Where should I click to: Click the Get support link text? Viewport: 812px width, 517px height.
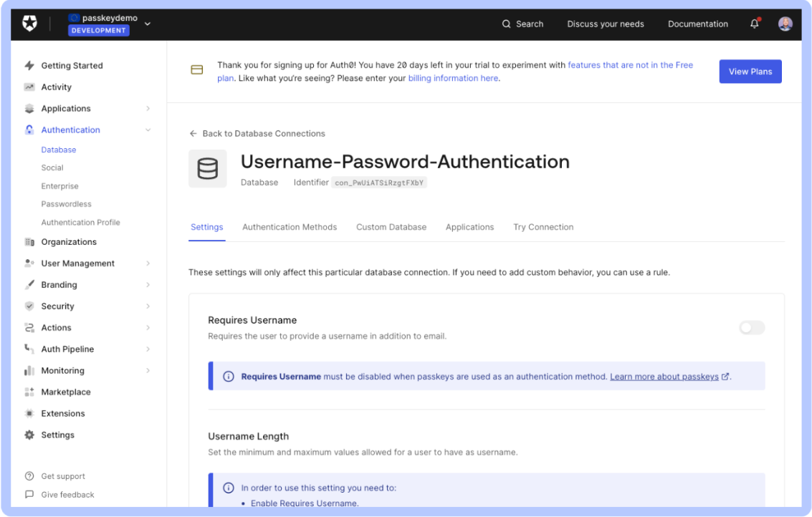coord(63,476)
